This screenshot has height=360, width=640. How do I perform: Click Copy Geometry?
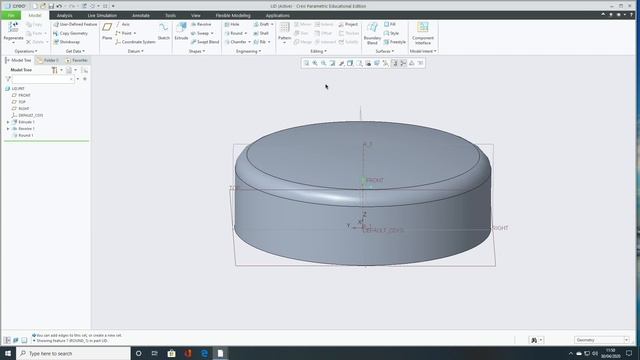click(70, 33)
